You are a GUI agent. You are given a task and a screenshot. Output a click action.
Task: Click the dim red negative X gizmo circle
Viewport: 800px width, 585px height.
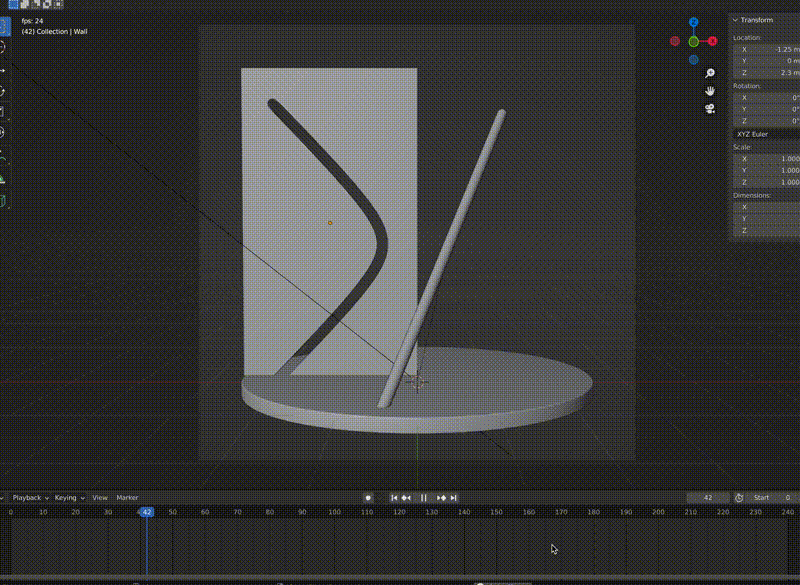point(674,41)
